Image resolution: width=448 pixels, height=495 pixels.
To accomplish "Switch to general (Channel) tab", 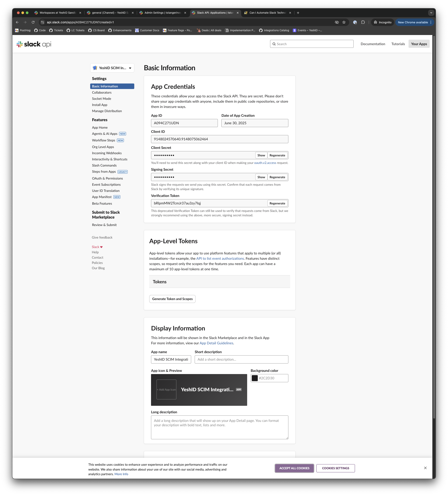I will click(x=110, y=13).
